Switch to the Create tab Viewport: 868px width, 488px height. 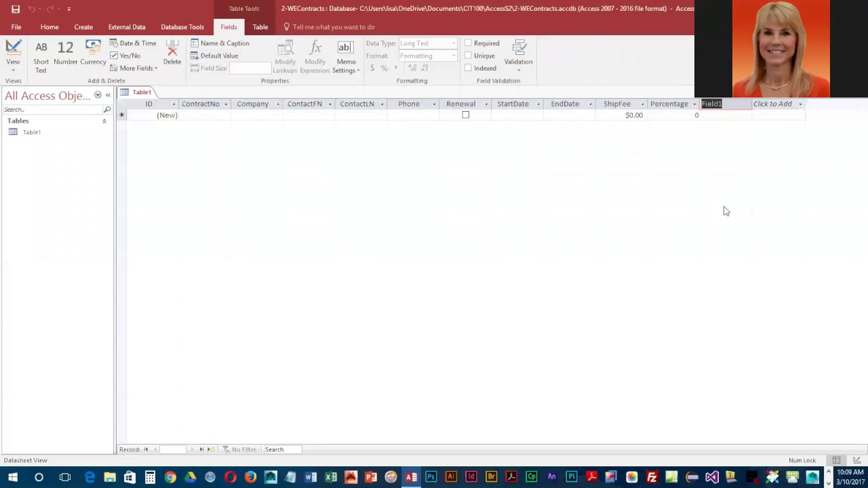click(83, 27)
